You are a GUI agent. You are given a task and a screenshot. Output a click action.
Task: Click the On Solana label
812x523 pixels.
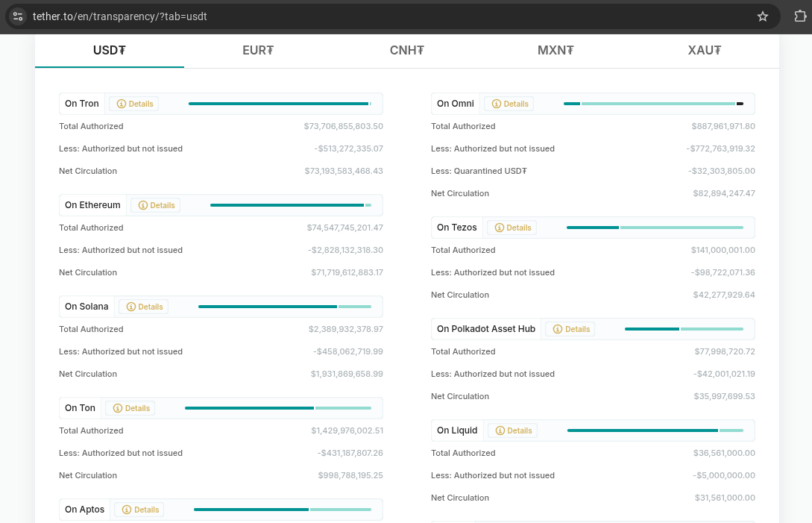tap(86, 307)
